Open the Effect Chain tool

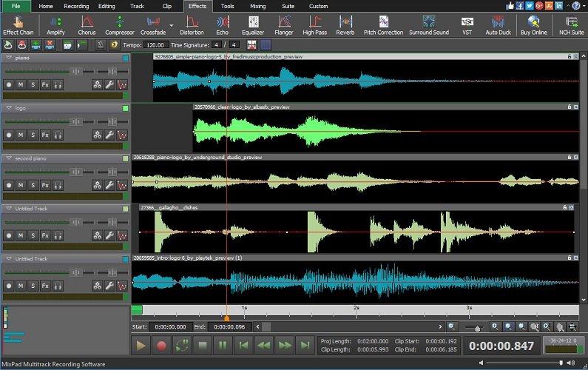pyautogui.click(x=18, y=25)
